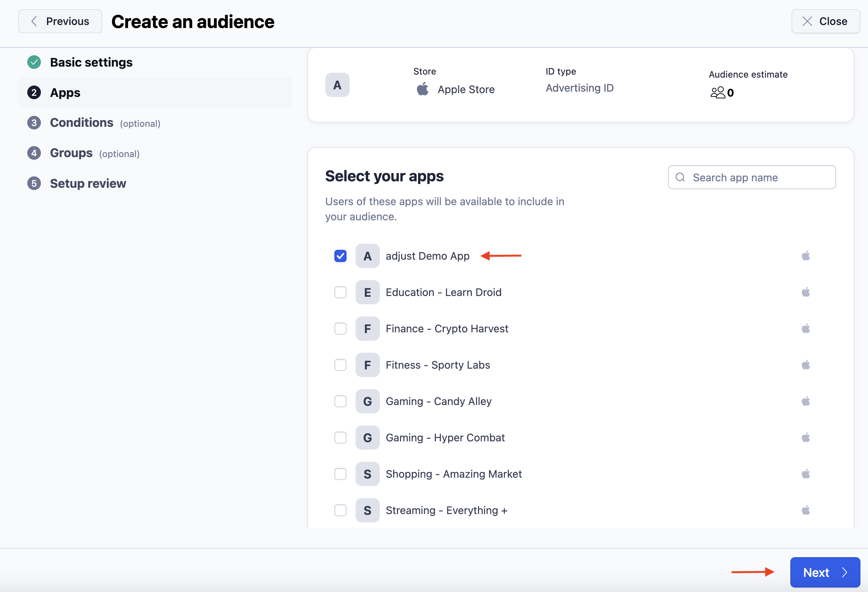The width and height of the screenshot is (868, 592).
Task: Click the Education - Learn Droid name
Action: point(443,292)
